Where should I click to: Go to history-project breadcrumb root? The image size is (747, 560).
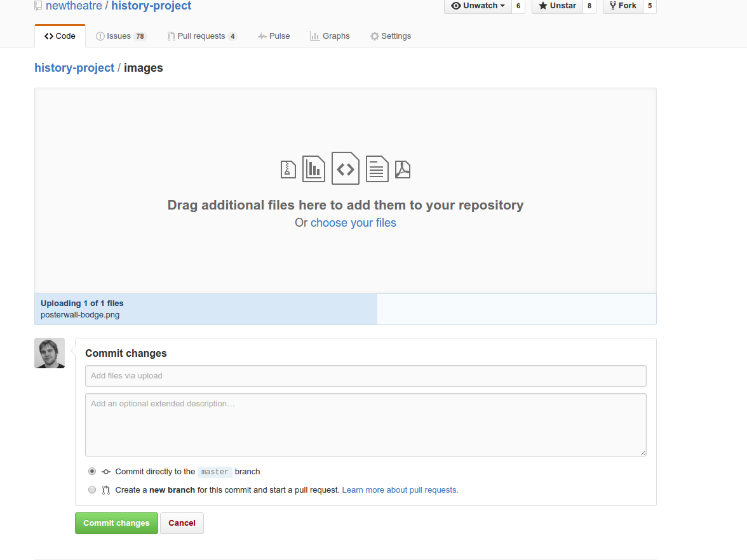point(74,67)
